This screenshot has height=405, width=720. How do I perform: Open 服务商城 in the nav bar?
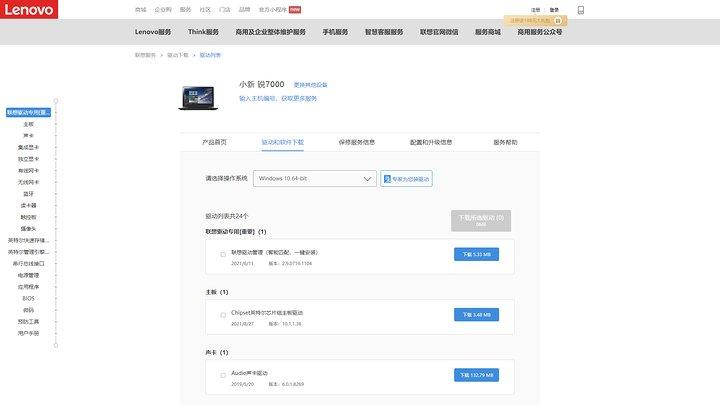[488, 32]
